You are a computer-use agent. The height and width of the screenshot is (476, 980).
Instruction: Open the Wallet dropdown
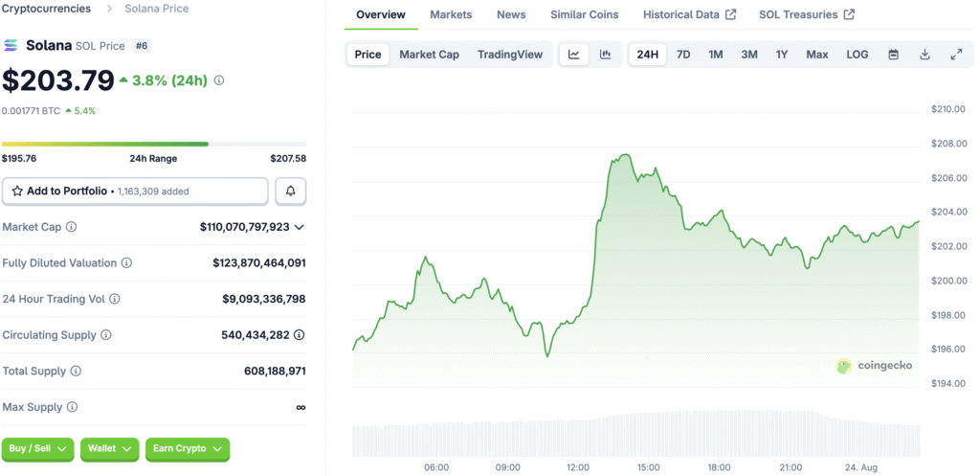click(109, 449)
